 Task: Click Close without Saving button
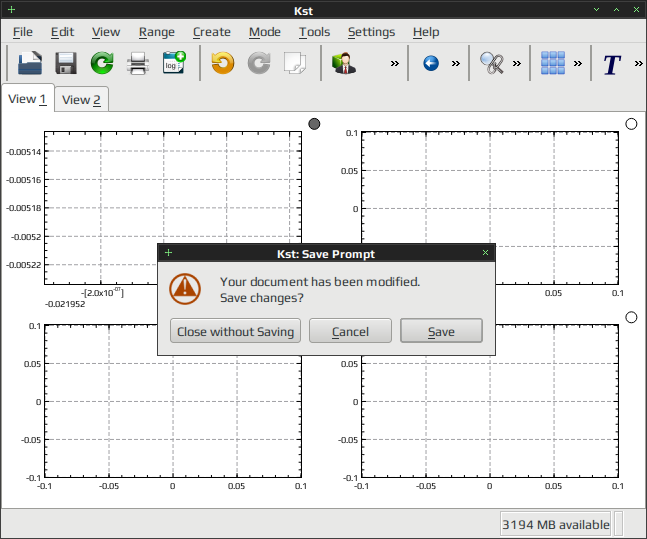click(x=235, y=331)
